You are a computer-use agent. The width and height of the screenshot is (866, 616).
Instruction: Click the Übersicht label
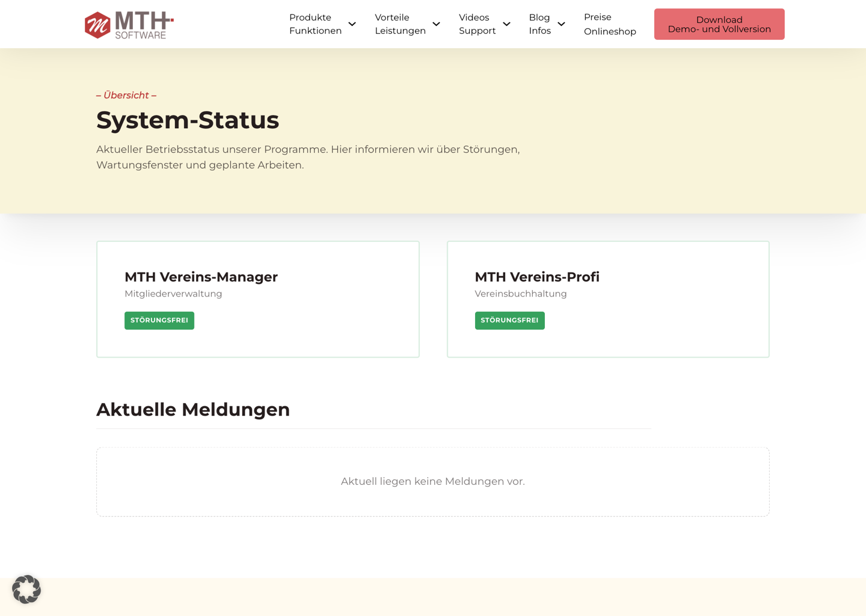pyautogui.click(x=126, y=95)
